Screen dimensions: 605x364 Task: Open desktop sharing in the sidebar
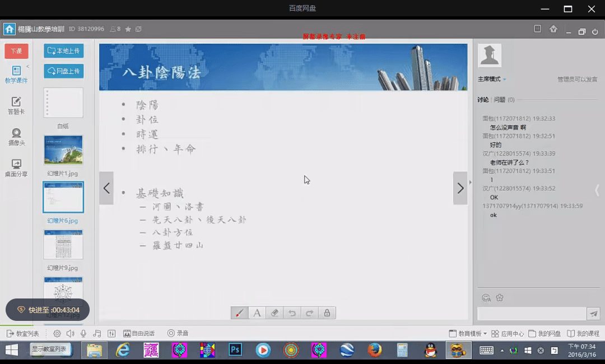(x=16, y=168)
